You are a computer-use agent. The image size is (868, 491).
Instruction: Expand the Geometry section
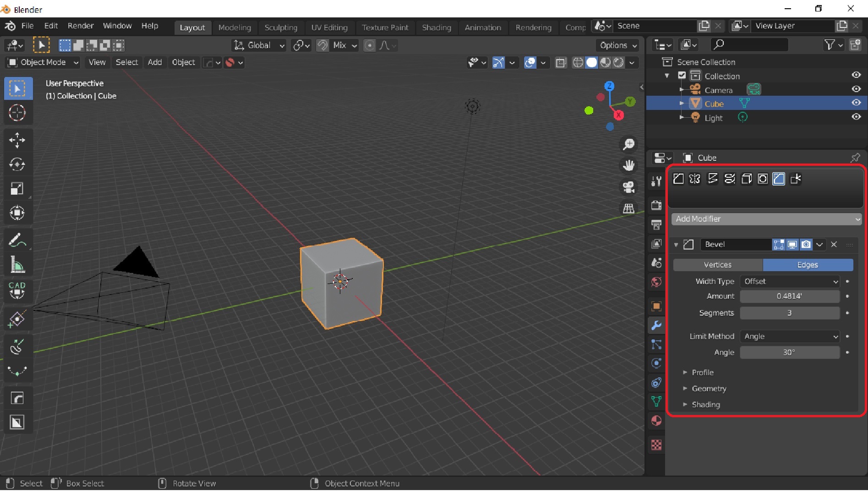click(x=709, y=388)
